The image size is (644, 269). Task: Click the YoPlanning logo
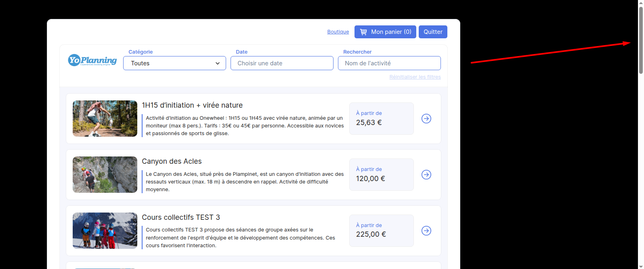tap(92, 60)
